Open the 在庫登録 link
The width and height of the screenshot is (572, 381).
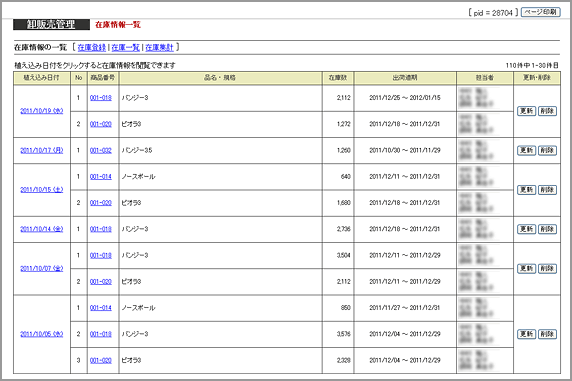pyautogui.click(x=92, y=47)
